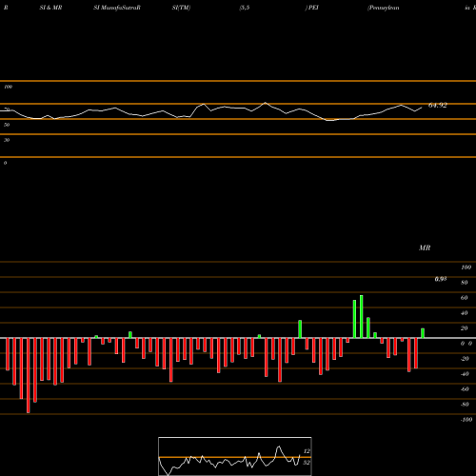Click the longest red MR histogram bar
This screenshot has height=476, width=476.
point(29,375)
